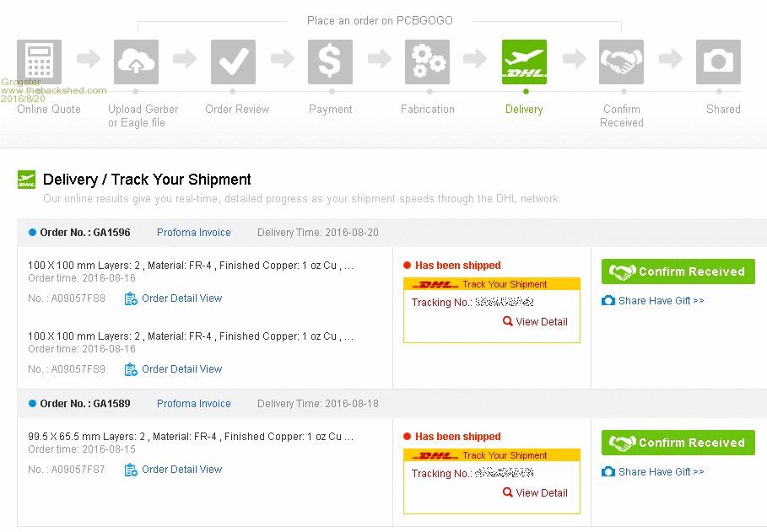Click Share Have Gift for order GA1596
767x532 pixels.
[x=660, y=301]
